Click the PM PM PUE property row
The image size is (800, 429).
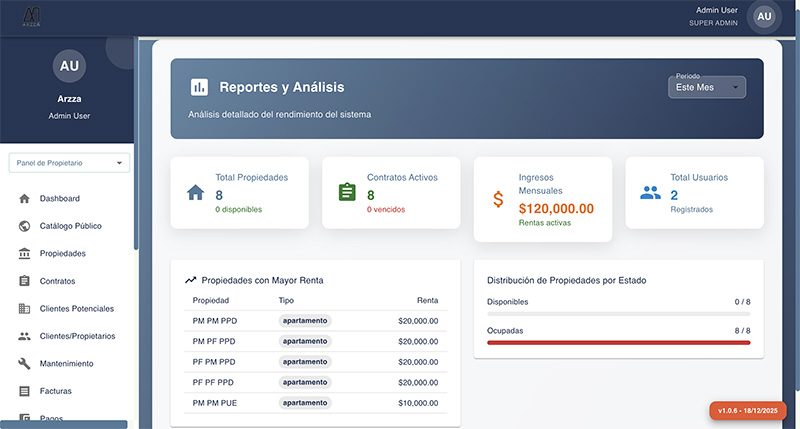[x=315, y=403]
